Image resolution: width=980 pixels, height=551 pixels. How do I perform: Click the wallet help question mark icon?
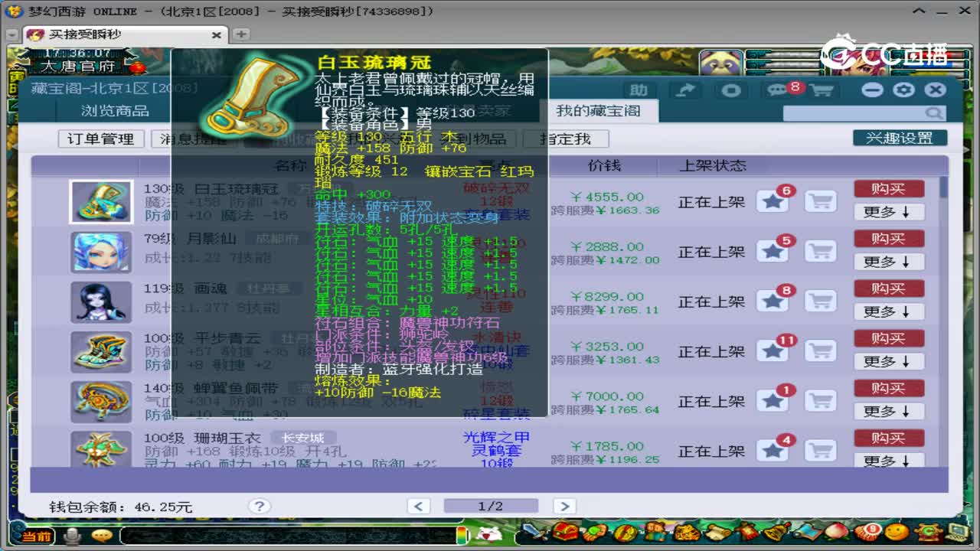click(260, 506)
